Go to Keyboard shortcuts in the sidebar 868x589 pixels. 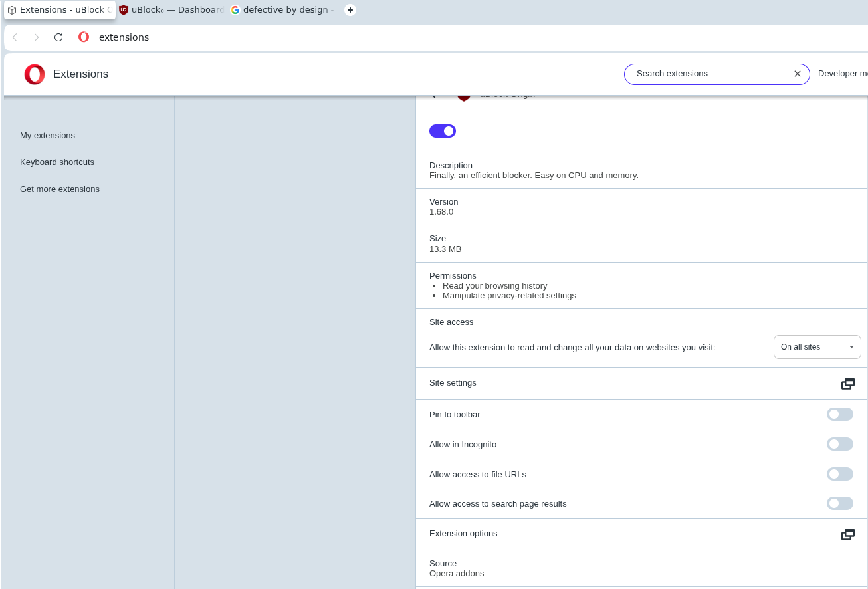(x=57, y=162)
